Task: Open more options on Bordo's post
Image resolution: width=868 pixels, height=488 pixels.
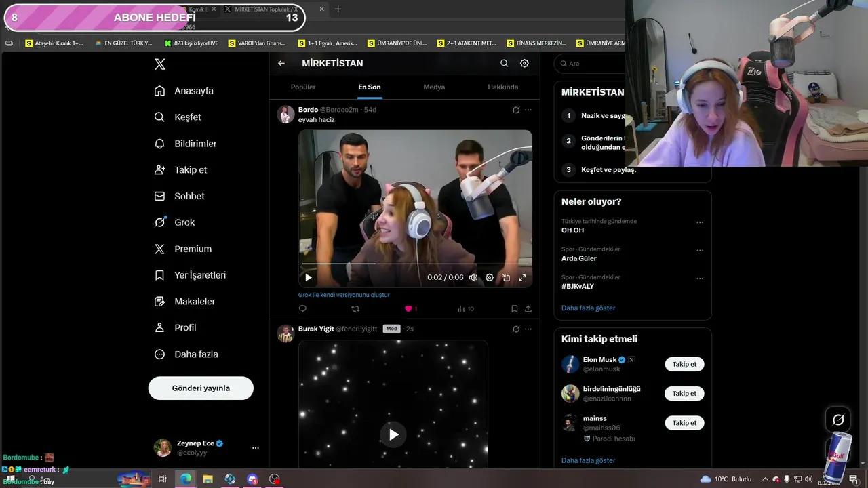Action: point(528,110)
